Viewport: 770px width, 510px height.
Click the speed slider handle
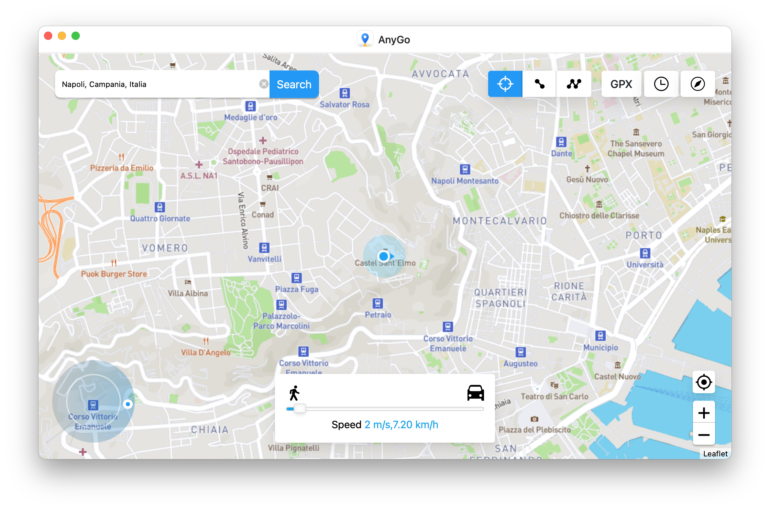299,408
